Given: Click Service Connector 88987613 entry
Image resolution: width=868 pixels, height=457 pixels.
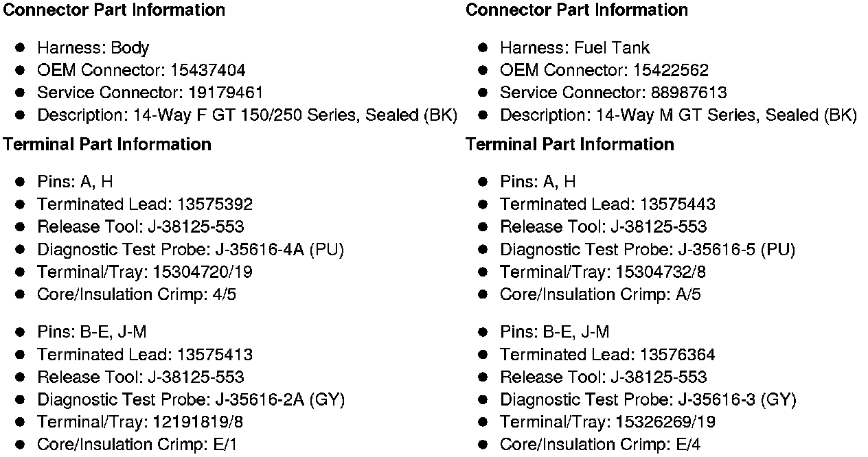Looking at the screenshot, I should point(613,93).
